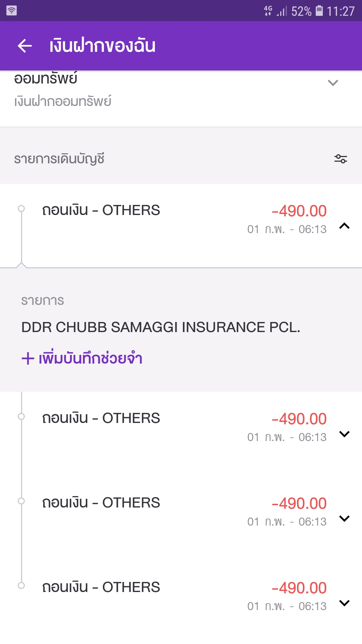Select the timeline circle of the last transaction
This screenshot has height=644, width=362.
pyautogui.click(x=21, y=586)
